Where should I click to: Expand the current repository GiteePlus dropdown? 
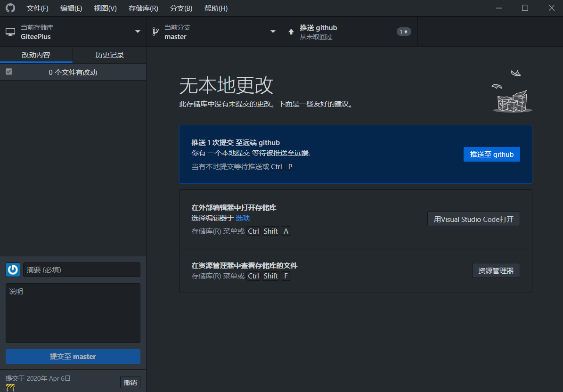73,32
